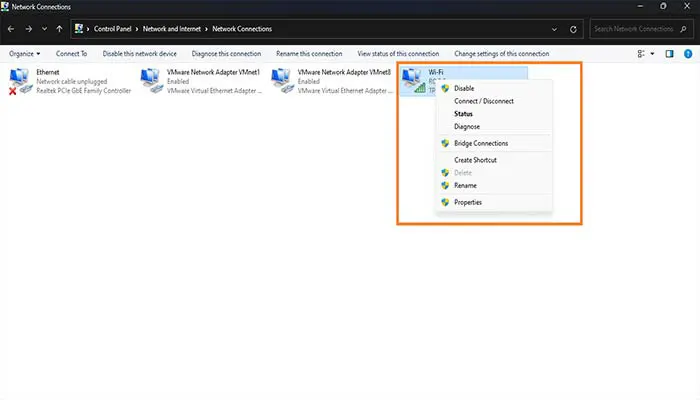Screen dimensions: 700x400
Task: Minimize the Network Connections window
Action: click(640, 6)
